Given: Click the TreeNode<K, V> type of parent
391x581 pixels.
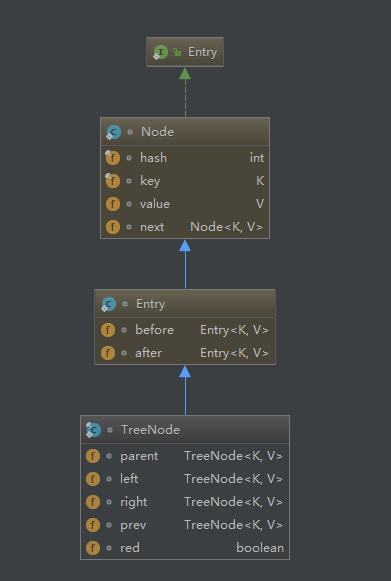Looking at the screenshot, I should pyautogui.click(x=233, y=456).
